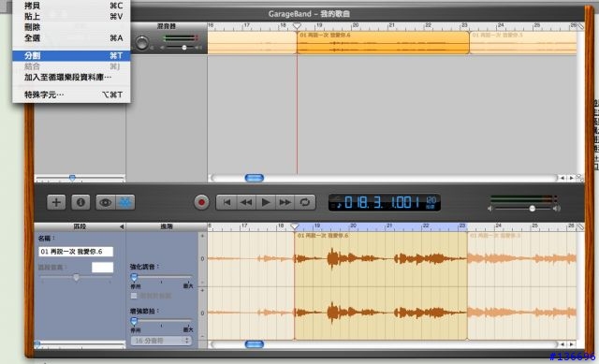Click the 進階 (Advanced) panel header
The height and width of the screenshot is (364, 599).
pyautogui.click(x=167, y=226)
